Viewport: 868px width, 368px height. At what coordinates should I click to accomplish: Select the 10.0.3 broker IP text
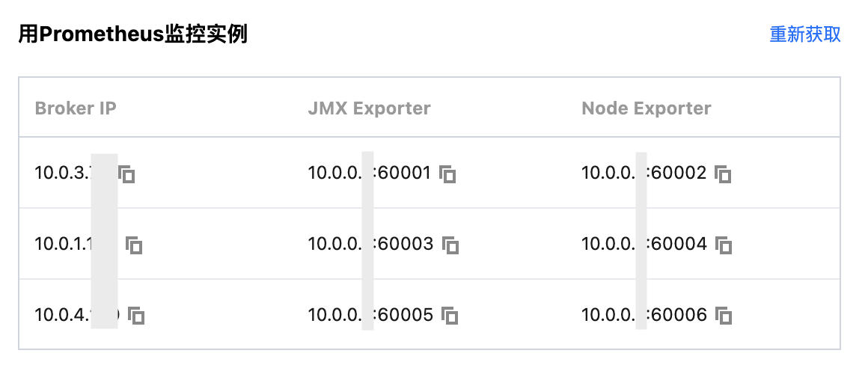click(x=75, y=174)
